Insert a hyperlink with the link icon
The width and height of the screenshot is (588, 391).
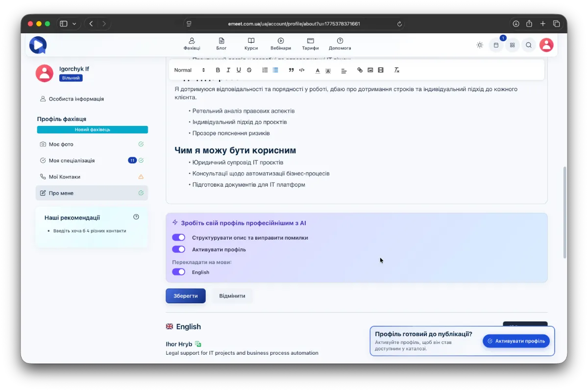tap(360, 70)
